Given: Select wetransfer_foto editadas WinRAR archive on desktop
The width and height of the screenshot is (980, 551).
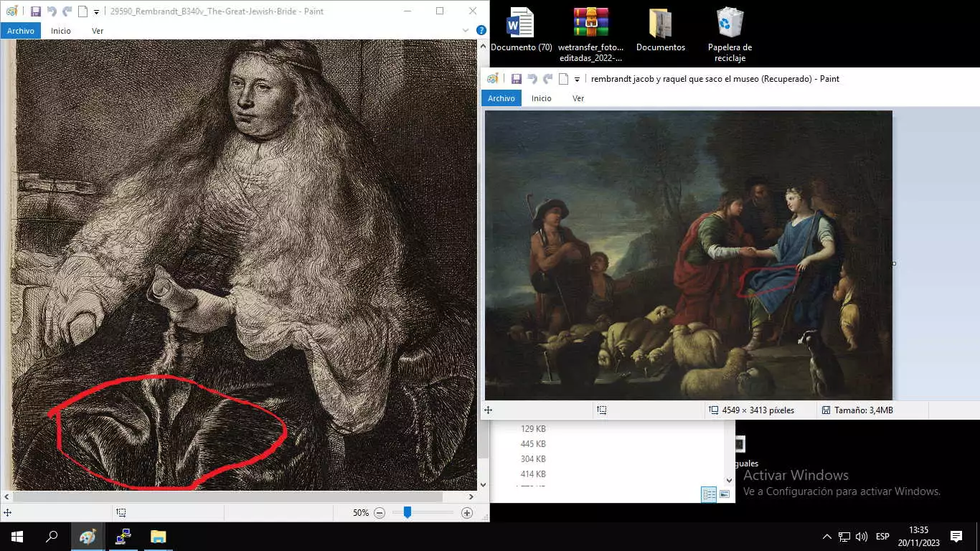Looking at the screenshot, I should 591,35.
